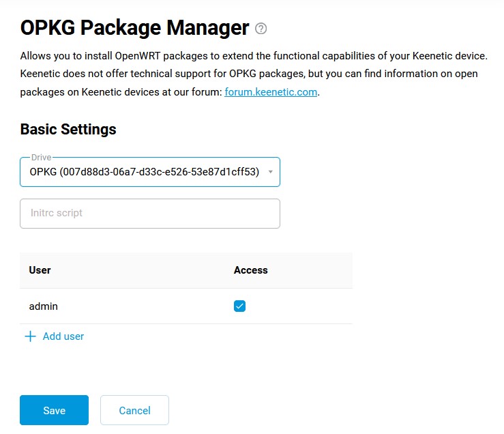This screenshot has width=504, height=434.
Task: Open help icon beside OPKG Package Manager title
Action: [x=261, y=29]
